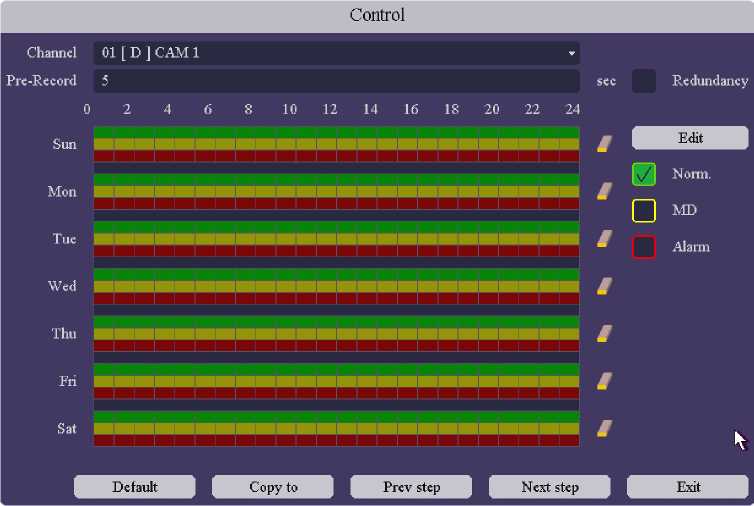Check the red Alarm checkbox

644,247
